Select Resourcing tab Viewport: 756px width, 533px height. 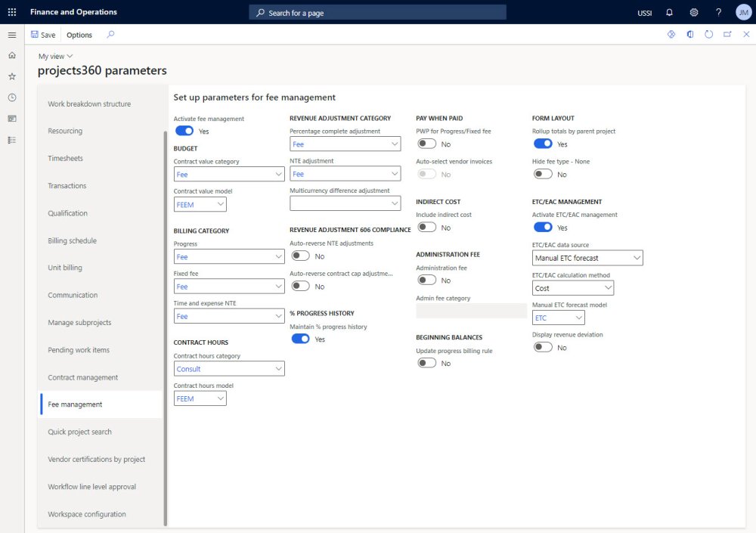[101, 131]
